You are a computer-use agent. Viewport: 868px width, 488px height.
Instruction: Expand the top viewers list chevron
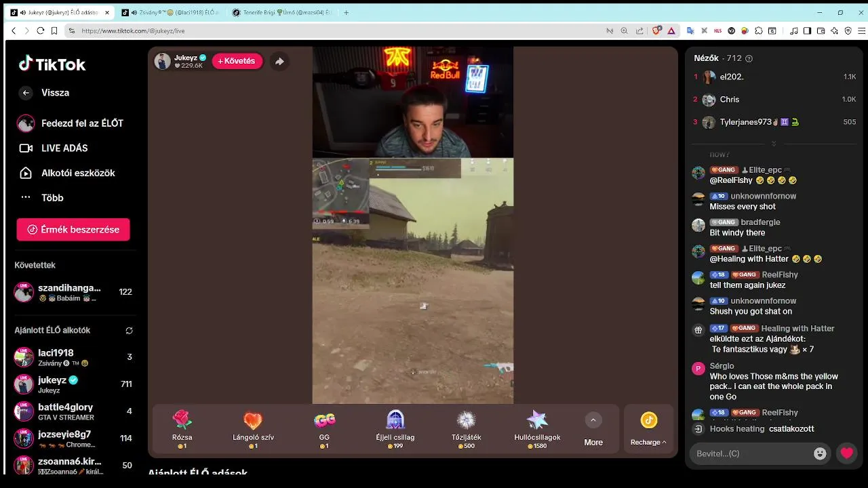coord(774,144)
